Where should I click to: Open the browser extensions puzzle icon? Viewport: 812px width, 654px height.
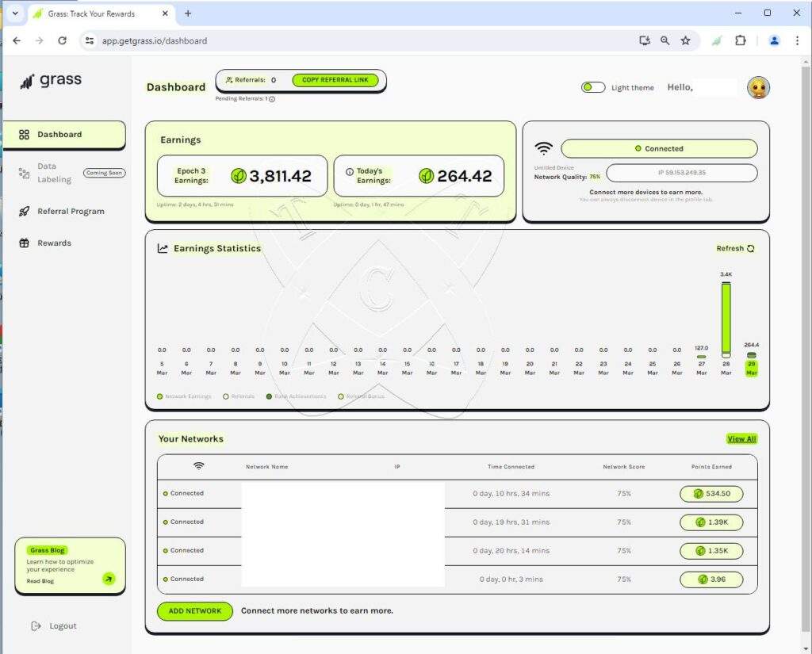tap(741, 41)
